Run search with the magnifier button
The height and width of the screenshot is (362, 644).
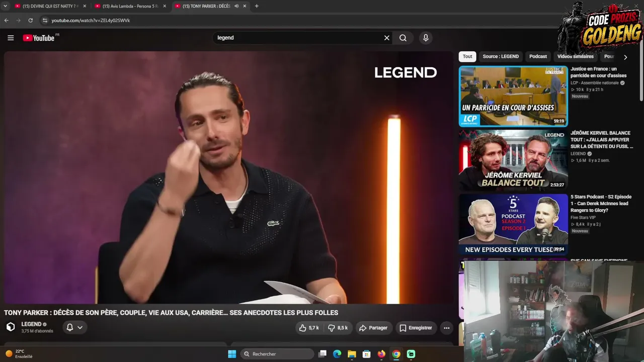click(x=403, y=38)
